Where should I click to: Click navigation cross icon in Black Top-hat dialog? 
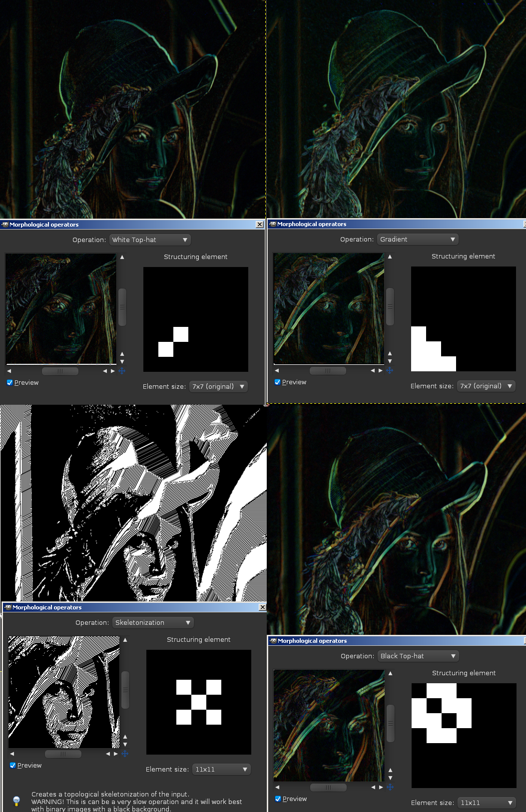(x=390, y=787)
